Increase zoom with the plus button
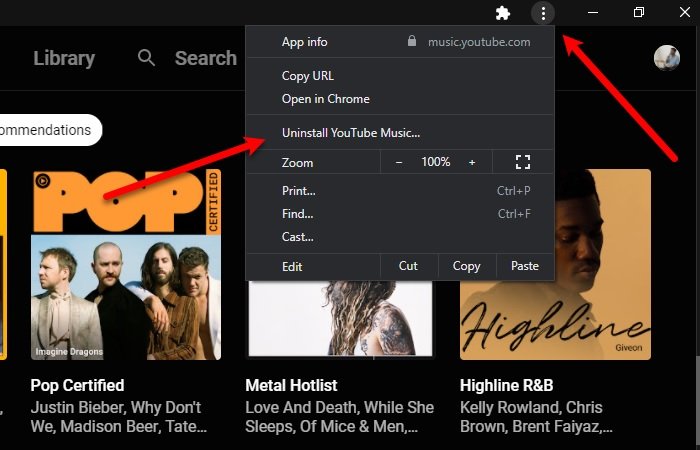Screen dimensions: 700x450 [472, 162]
